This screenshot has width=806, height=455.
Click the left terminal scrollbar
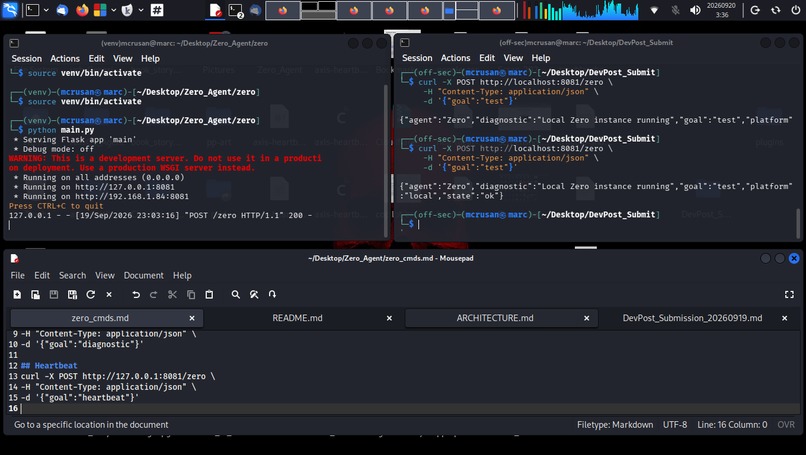[386, 159]
